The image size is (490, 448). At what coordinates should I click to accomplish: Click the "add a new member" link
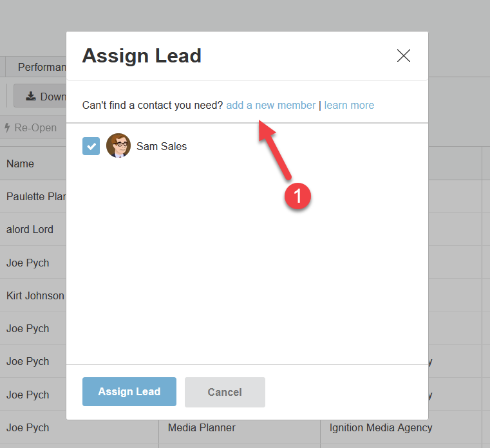pos(270,105)
